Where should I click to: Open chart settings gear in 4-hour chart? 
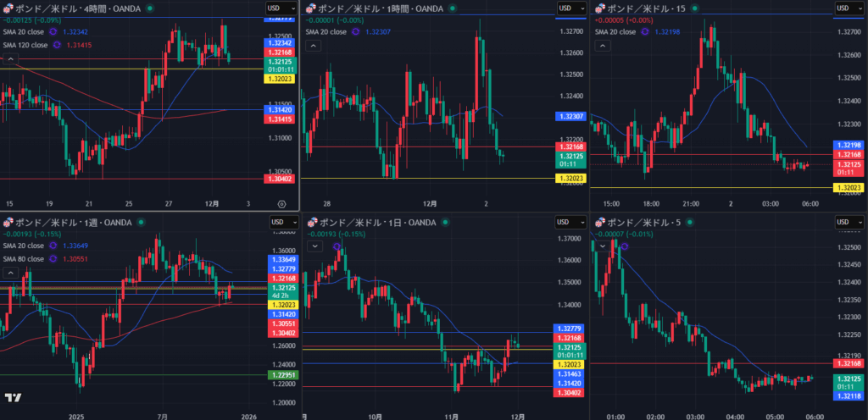(281, 203)
